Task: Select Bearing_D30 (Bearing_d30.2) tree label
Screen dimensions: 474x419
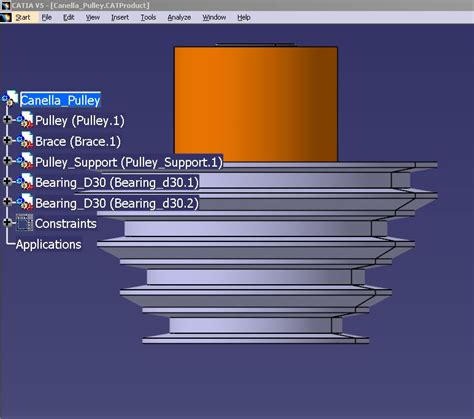Action: coord(117,203)
